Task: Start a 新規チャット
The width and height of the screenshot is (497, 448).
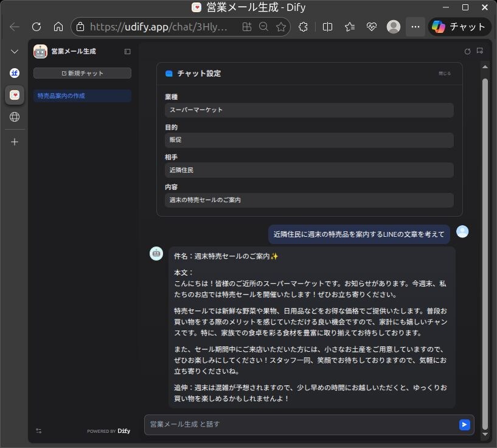Action: point(82,73)
